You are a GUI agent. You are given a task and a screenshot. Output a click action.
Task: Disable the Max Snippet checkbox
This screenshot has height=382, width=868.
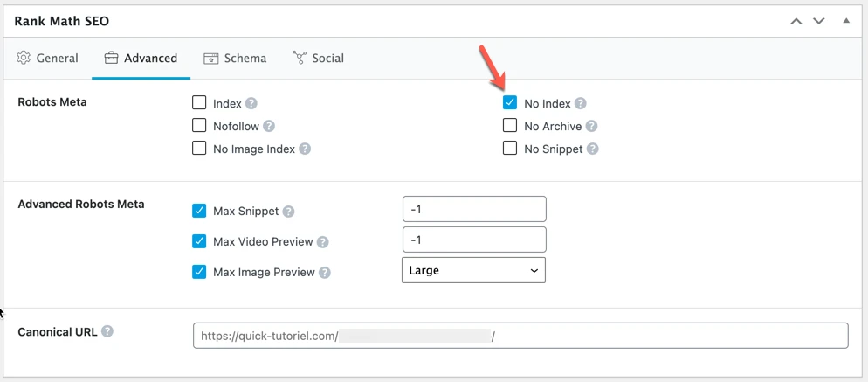[199, 212]
